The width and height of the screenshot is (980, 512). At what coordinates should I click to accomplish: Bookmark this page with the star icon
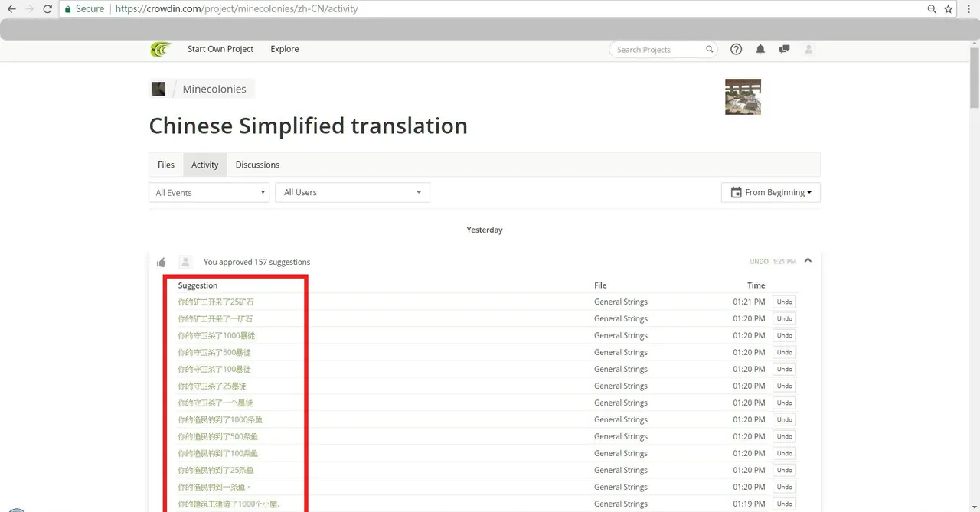tap(949, 9)
